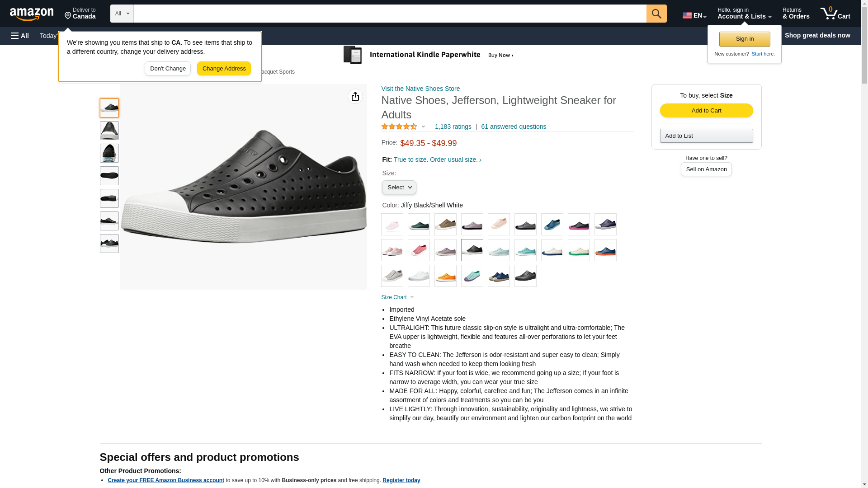Click the Deliver to Canada location icon
The width and height of the screenshot is (868, 488).
(x=68, y=16)
